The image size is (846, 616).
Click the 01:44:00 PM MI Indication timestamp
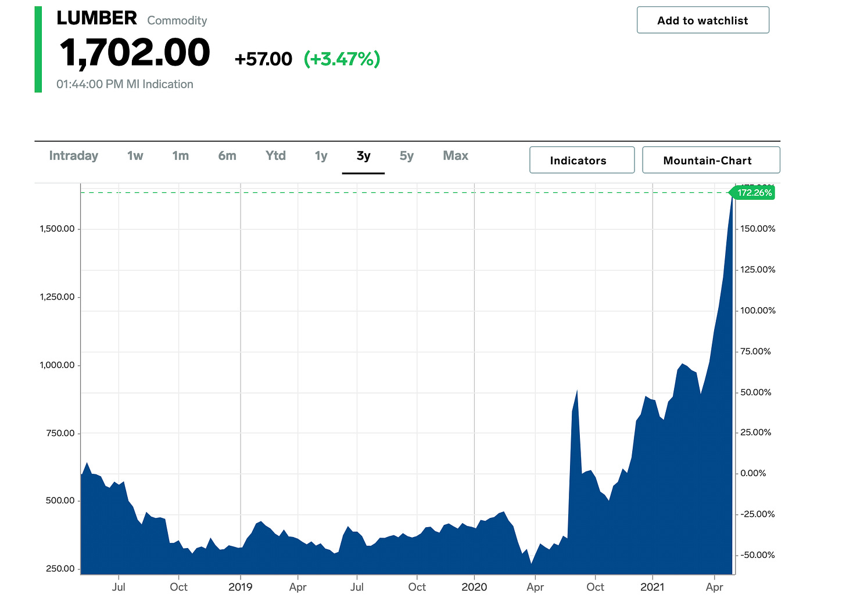coord(125,84)
